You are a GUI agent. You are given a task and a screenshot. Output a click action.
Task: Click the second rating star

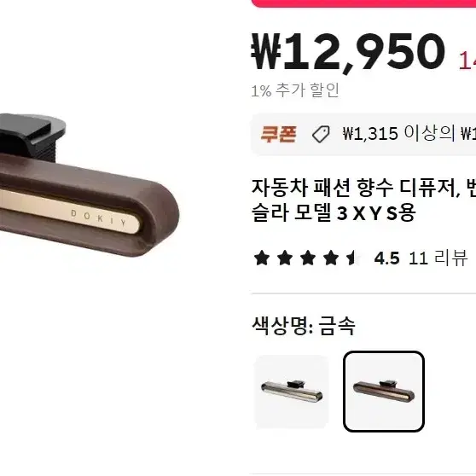(x=285, y=258)
